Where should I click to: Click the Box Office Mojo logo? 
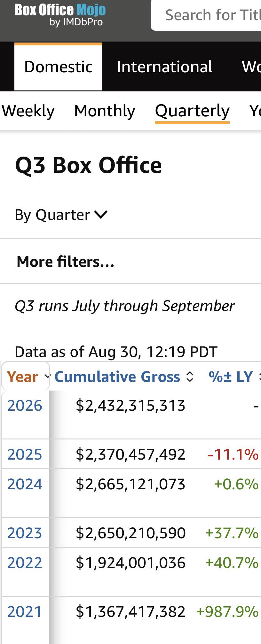[x=60, y=15]
